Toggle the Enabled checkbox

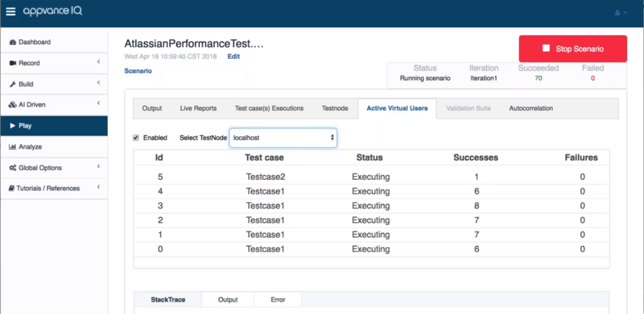[136, 138]
